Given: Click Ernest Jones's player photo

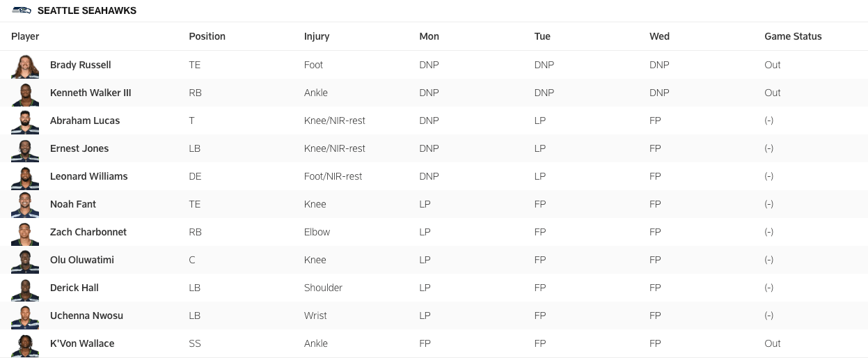Looking at the screenshot, I should (x=25, y=149).
